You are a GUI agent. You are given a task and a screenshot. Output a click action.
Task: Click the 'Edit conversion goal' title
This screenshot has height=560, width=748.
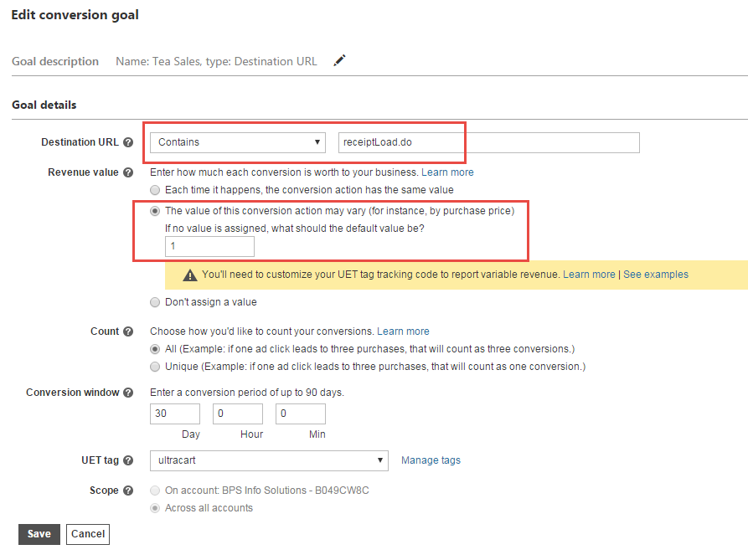tap(75, 15)
